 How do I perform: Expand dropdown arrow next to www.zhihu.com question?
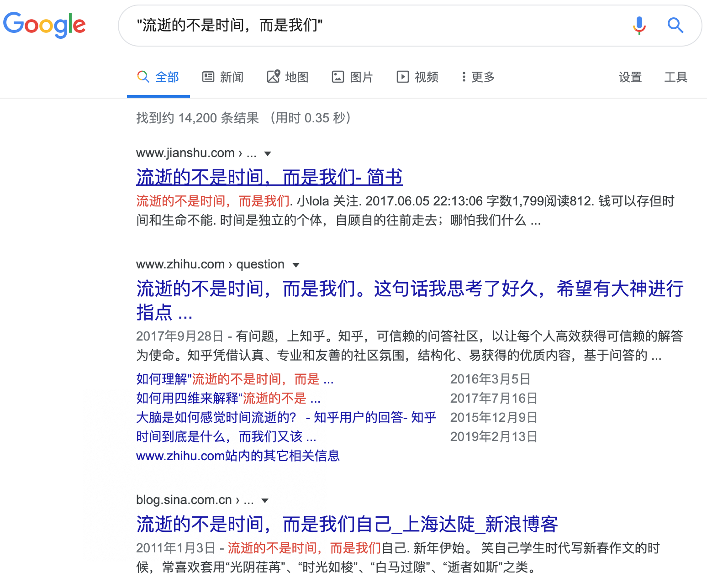(295, 265)
